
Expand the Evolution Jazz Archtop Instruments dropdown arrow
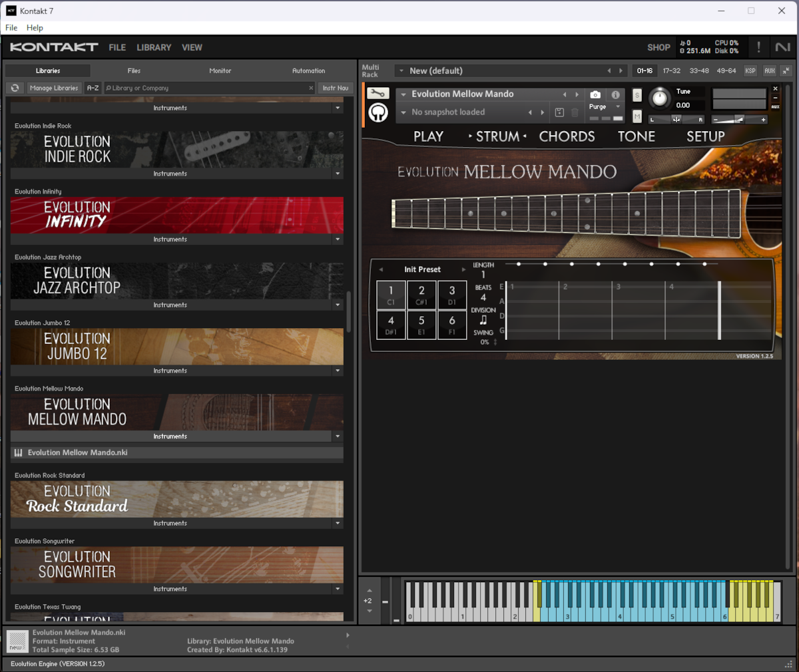coord(338,305)
